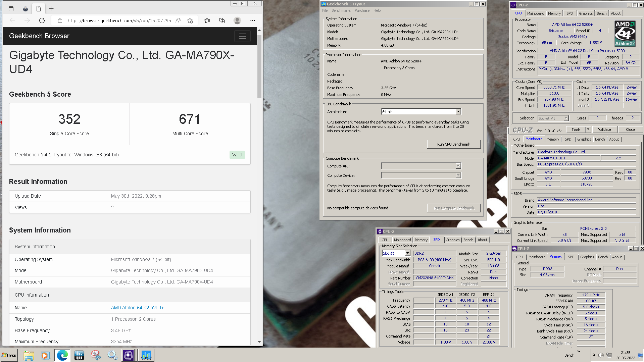Open the gears app in taskbar

tap(112, 355)
